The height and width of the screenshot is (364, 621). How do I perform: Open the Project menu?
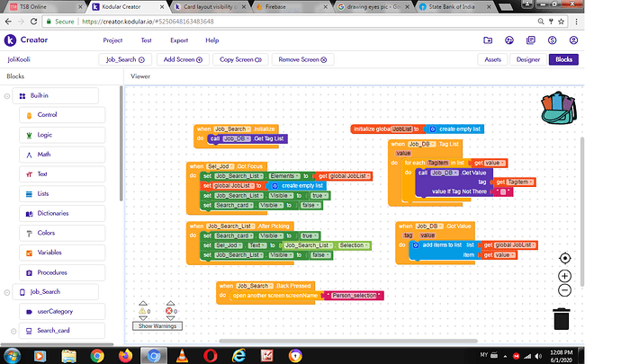112,40
